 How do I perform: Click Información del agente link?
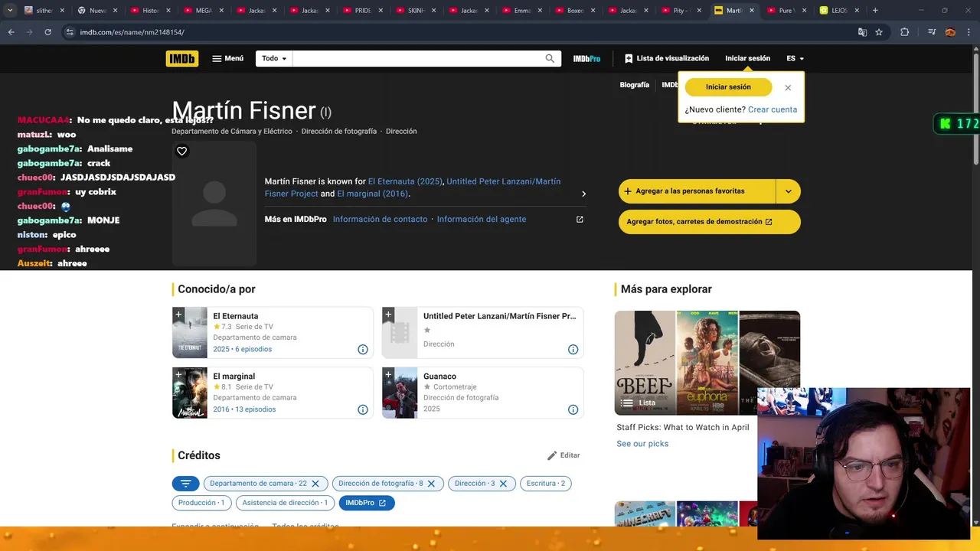click(x=482, y=220)
